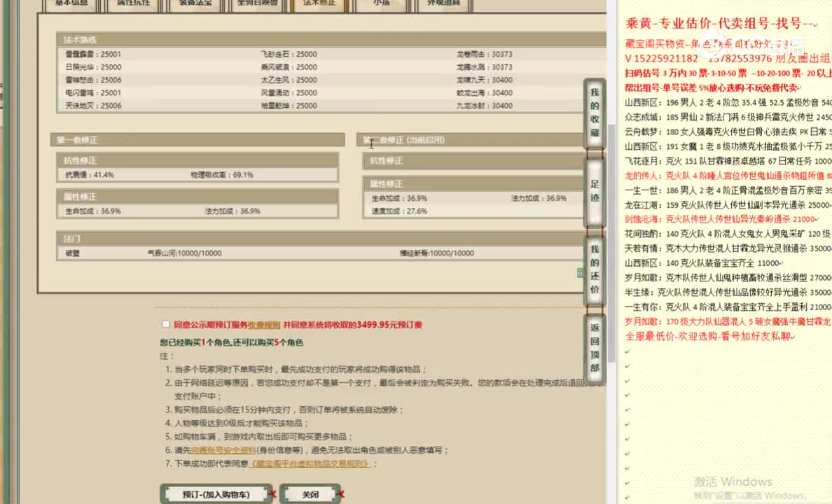Click the red 剑蚀沧海: 克火队 line

(721, 219)
